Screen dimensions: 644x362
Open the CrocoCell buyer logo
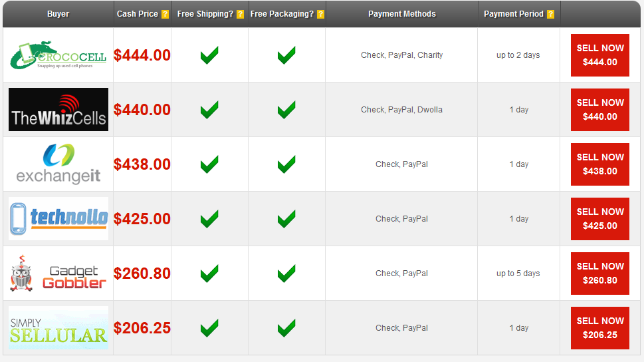point(58,55)
